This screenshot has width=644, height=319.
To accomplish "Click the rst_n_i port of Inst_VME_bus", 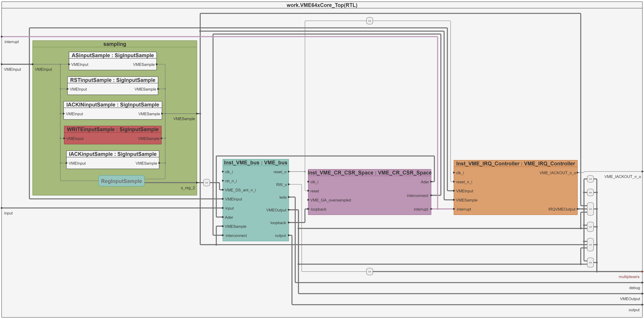I will [231, 181].
